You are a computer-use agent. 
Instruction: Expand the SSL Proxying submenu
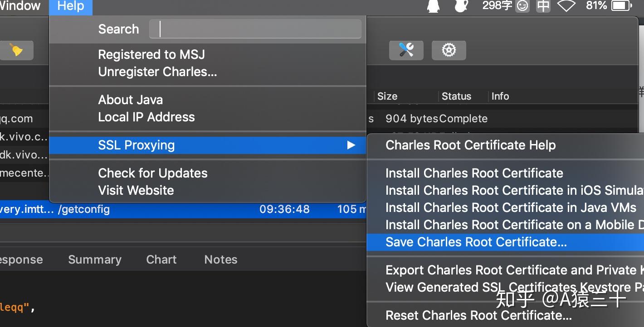(207, 145)
